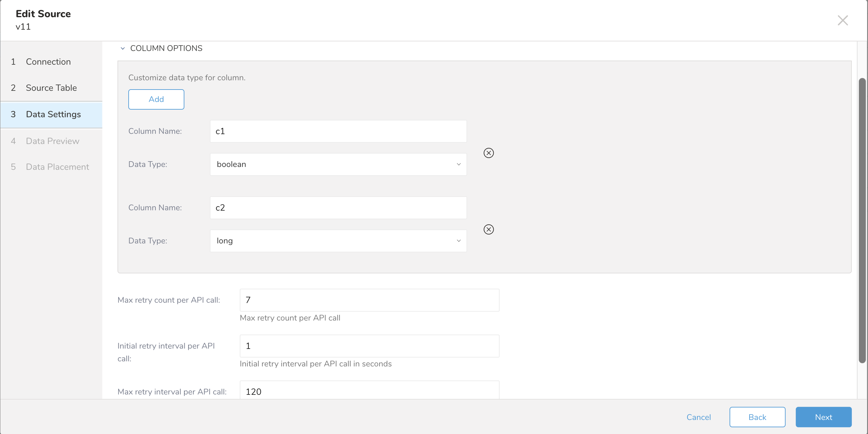Screen dimensions: 868x434
Task: Open the Data Placement step
Action: point(57,167)
